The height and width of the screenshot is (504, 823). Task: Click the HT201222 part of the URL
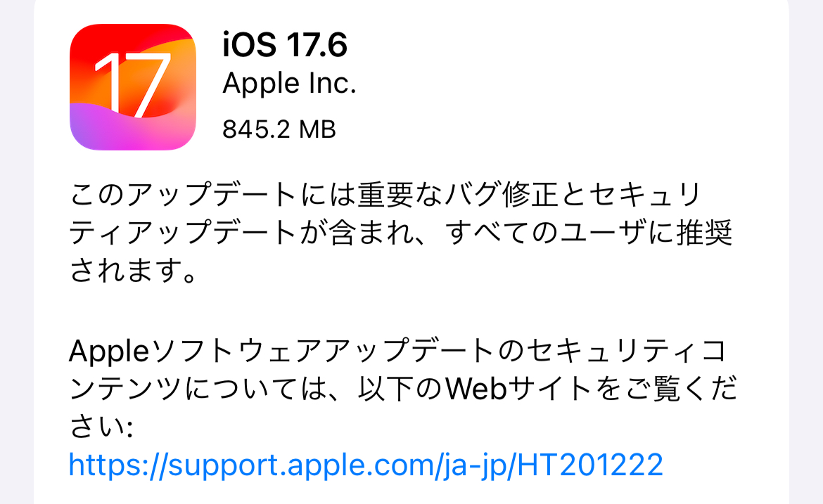point(590,464)
